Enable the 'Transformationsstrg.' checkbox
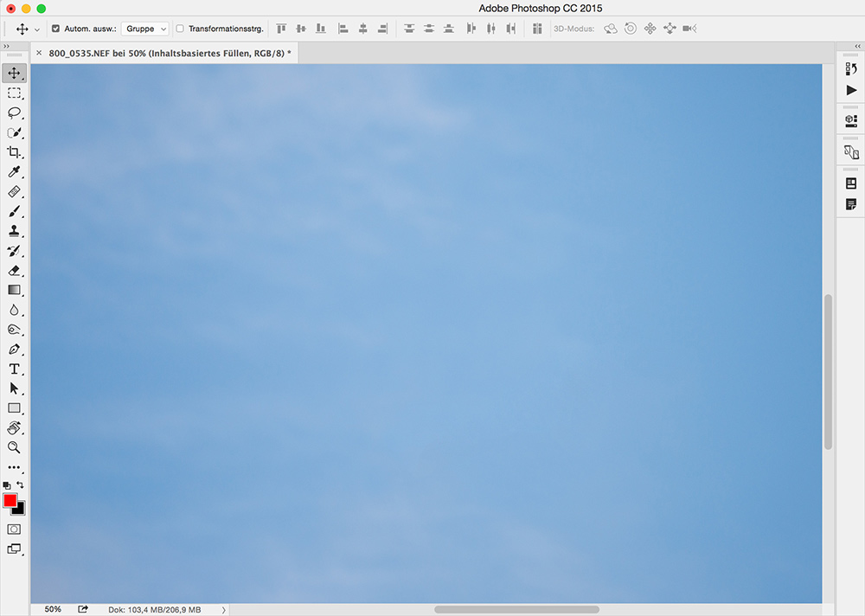 point(180,29)
